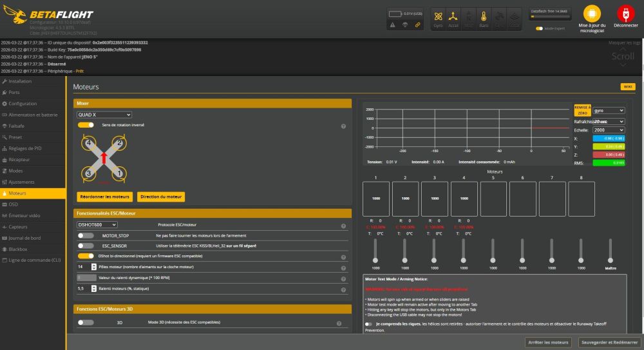
Task: Click the firmware update chip icon
Action: (592, 13)
